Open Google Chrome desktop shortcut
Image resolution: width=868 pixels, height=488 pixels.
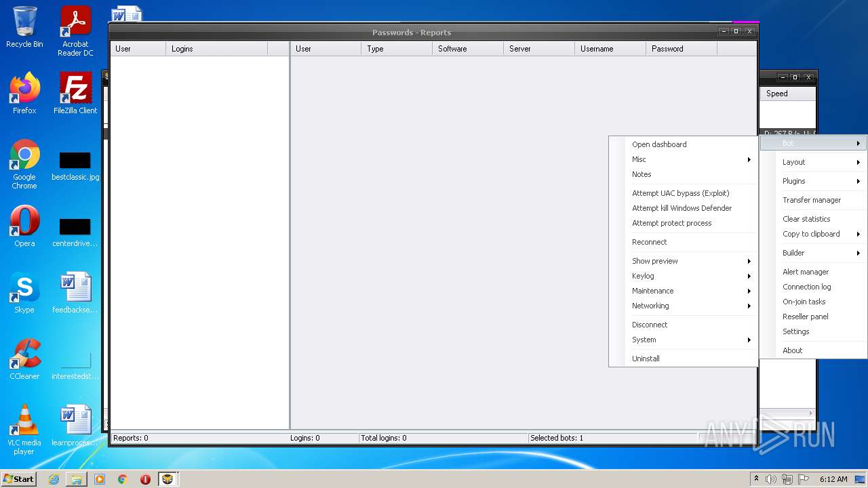tap(24, 164)
